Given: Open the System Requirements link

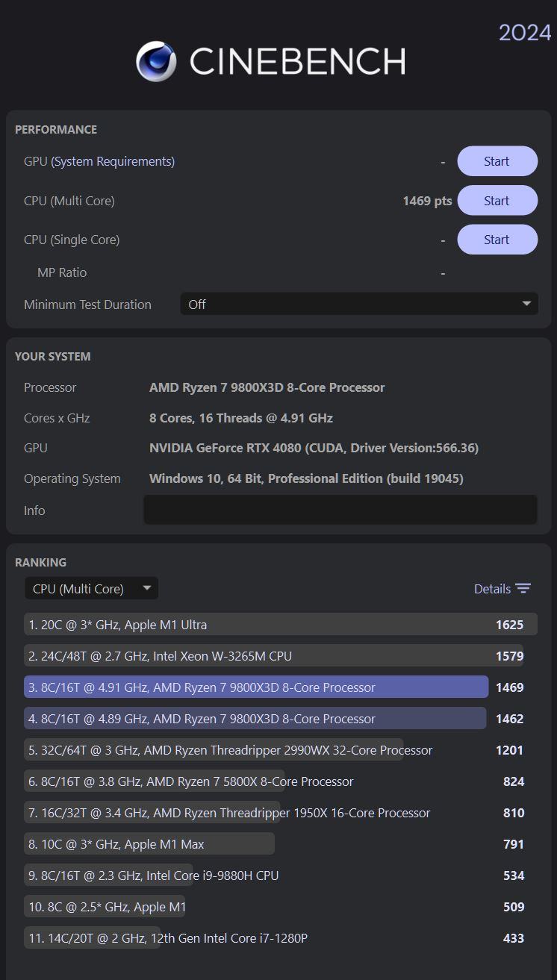Looking at the screenshot, I should pyautogui.click(x=113, y=161).
